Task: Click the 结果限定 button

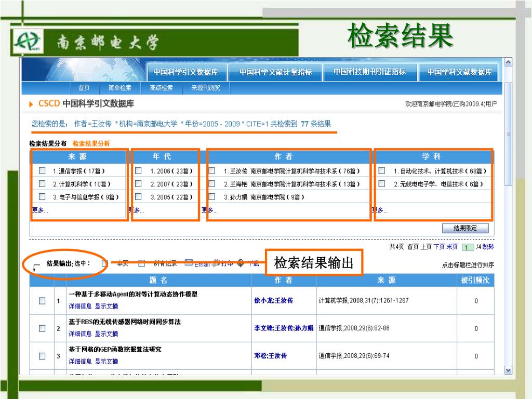Action: point(465,228)
